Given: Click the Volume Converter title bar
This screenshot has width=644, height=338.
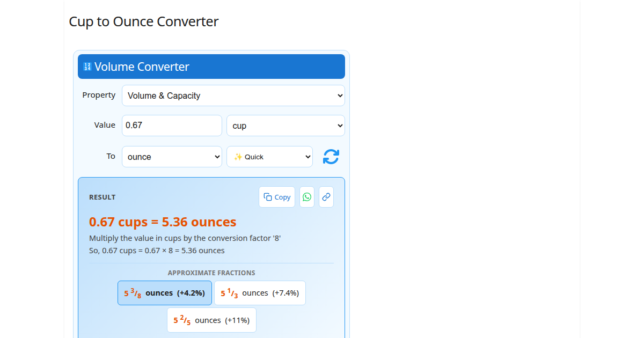Looking at the screenshot, I should 211,66.
